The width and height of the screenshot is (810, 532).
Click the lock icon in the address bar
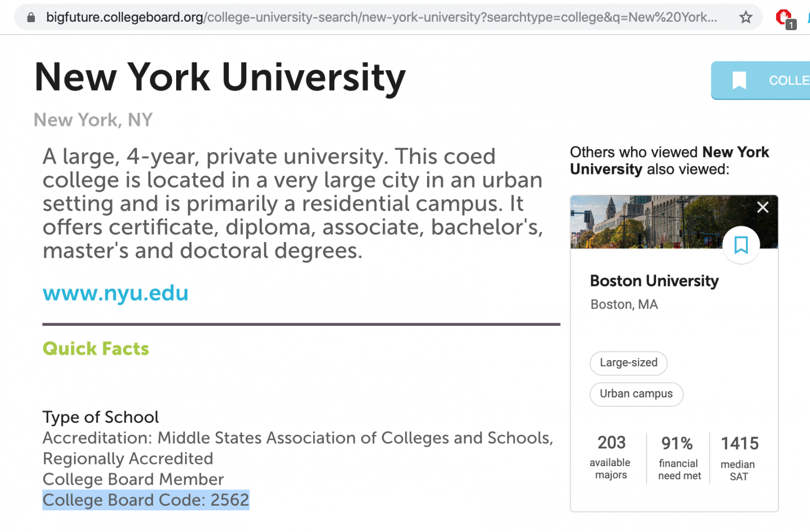pyautogui.click(x=31, y=17)
